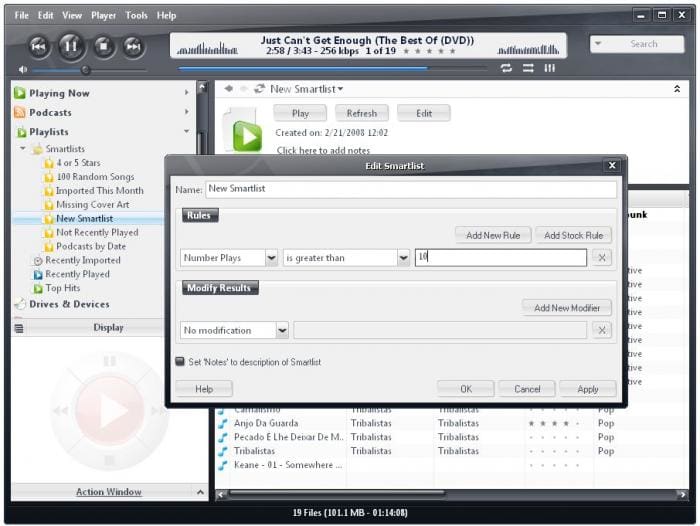Open the Top Hits playlist
700x526 pixels.
(62, 288)
